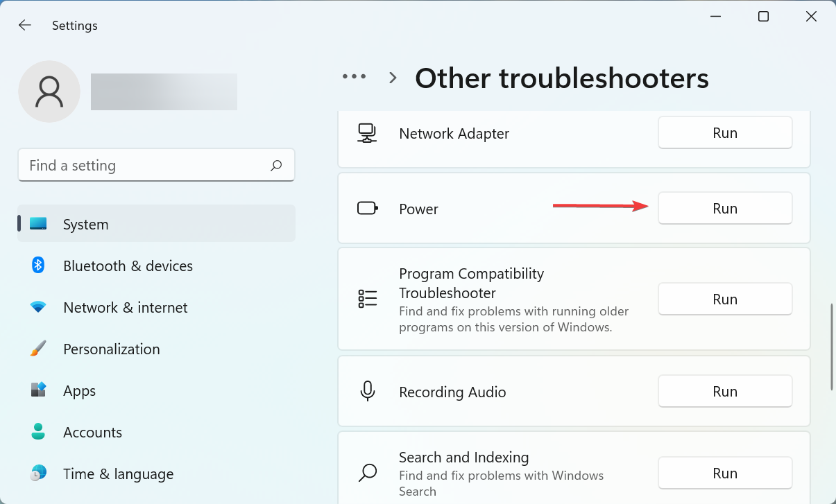
Task: Click the Recording Audio microphone icon
Action: (x=367, y=391)
